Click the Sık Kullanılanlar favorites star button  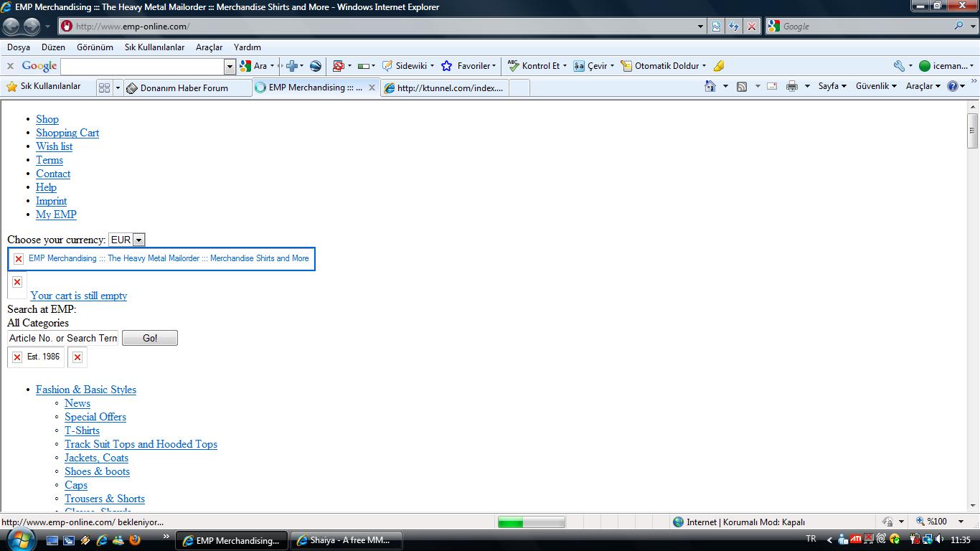pos(43,87)
